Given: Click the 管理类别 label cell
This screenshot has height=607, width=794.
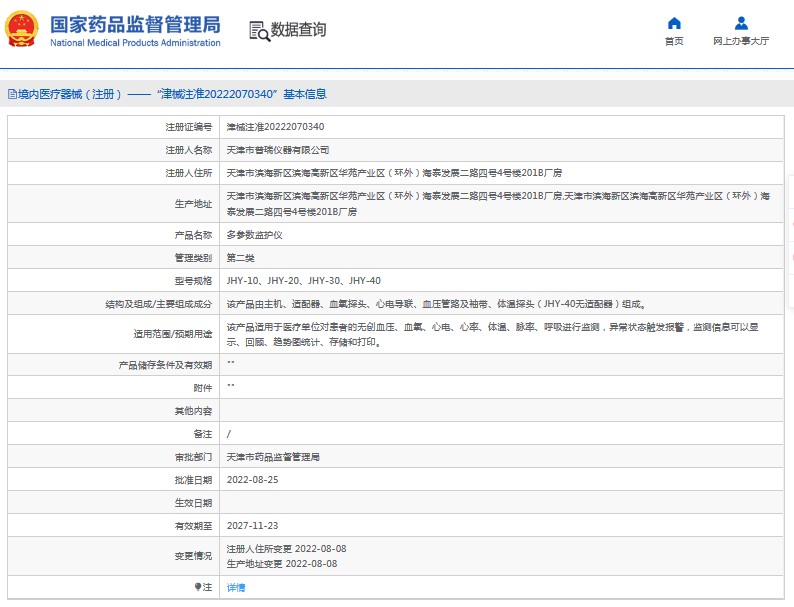Looking at the screenshot, I should 113,258.
